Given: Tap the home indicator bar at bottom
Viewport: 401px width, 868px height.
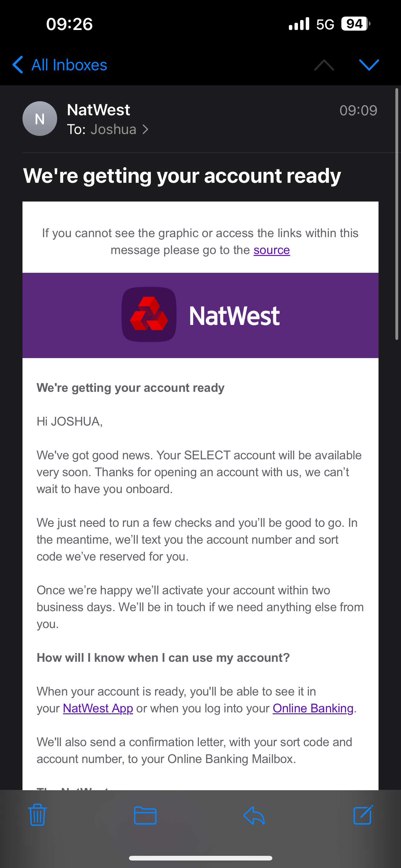Looking at the screenshot, I should 201,858.
